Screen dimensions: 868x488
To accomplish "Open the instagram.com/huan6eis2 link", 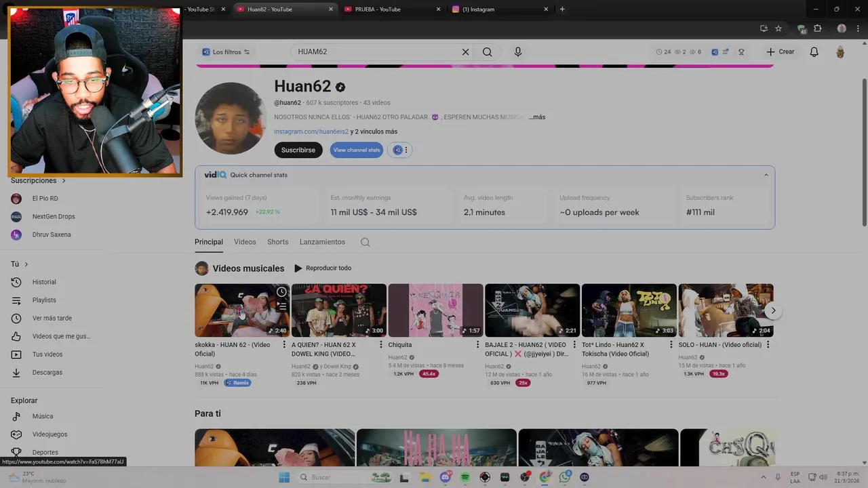I will coord(311,131).
